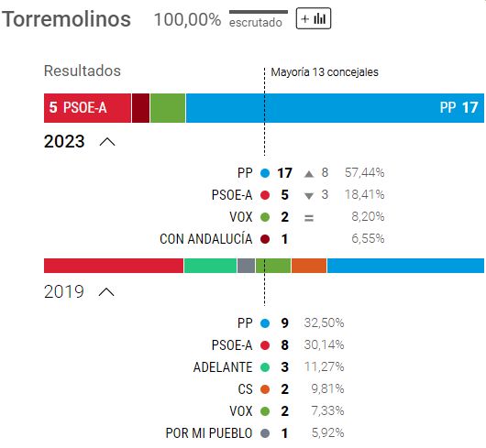Click the Torremolinos municipality title

click(66, 19)
